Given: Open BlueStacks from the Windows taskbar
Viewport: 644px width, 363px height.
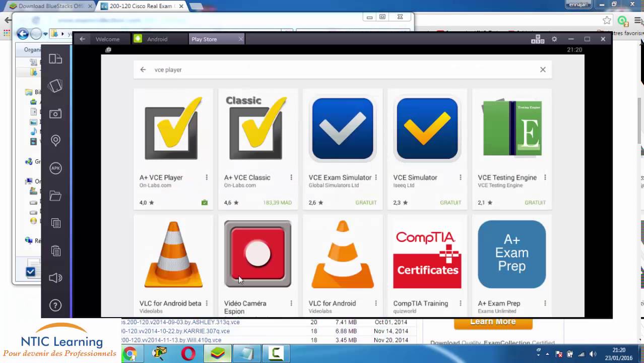Looking at the screenshot, I should coord(218,354).
